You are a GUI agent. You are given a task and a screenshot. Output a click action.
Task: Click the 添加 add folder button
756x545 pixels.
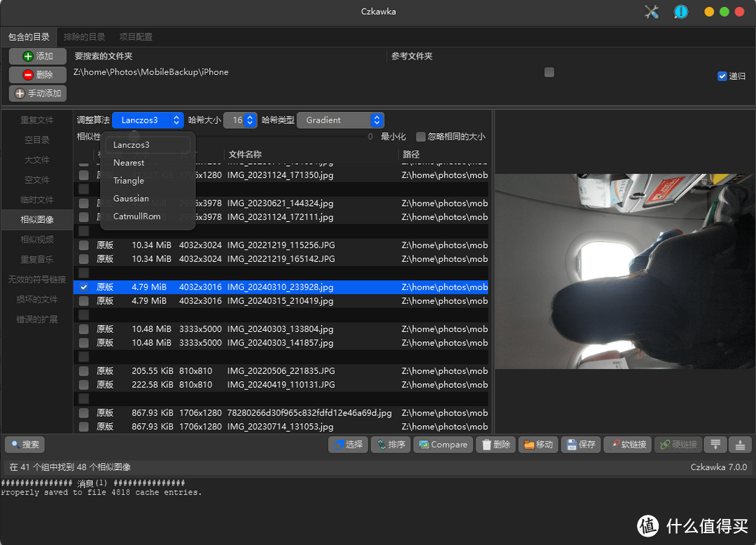click(38, 56)
